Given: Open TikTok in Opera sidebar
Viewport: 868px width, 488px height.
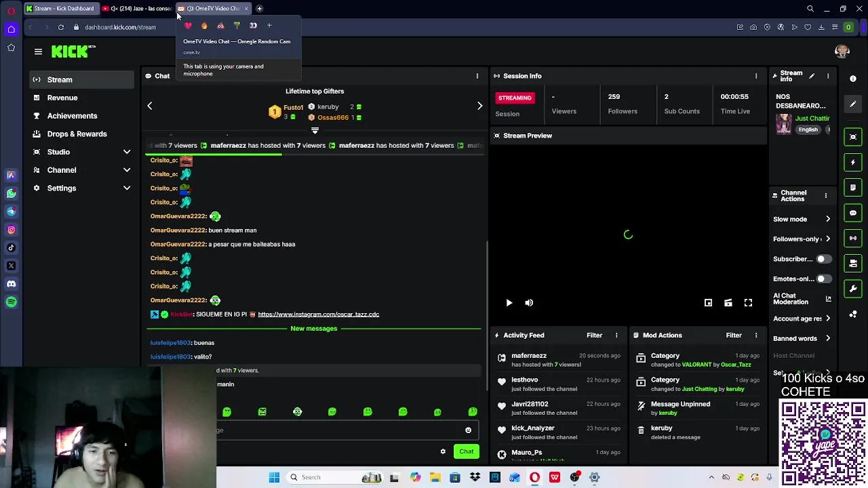Looking at the screenshot, I should click(x=12, y=247).
